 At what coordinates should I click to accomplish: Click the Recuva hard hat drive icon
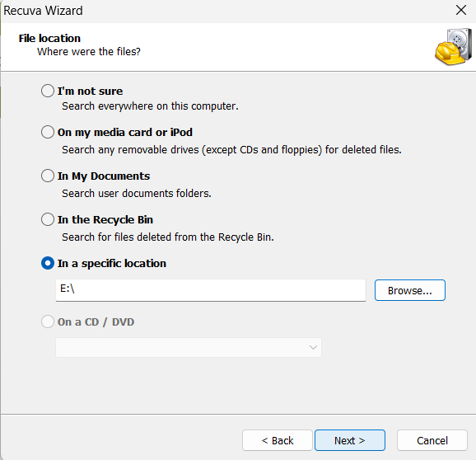coord(453,46)
